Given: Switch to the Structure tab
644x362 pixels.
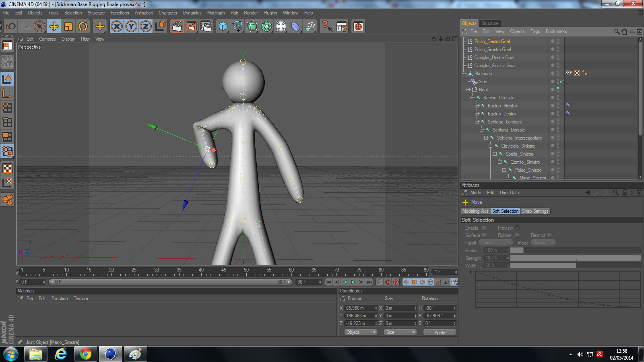Looking at the screenshot, I should click(489, 23).
